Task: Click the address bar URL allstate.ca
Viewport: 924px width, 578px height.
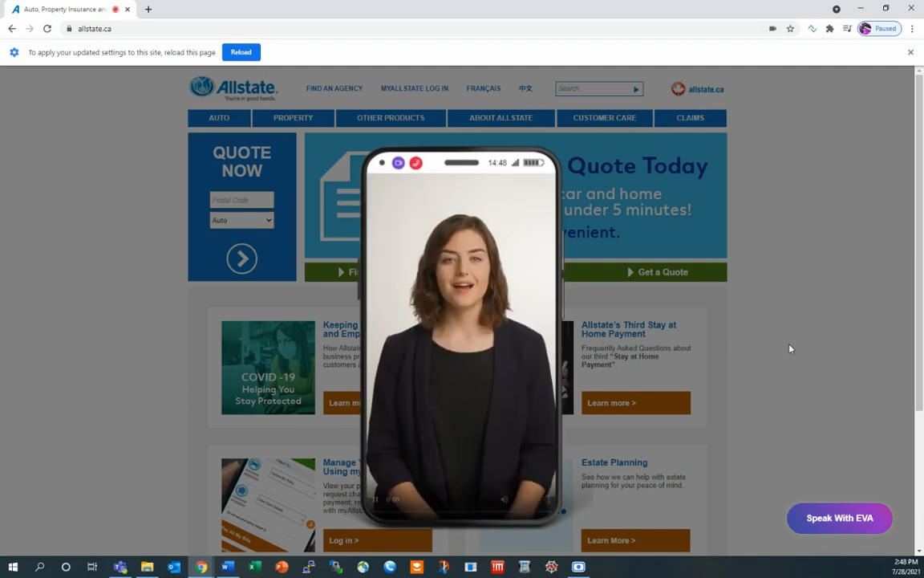Action: [95, 28]
